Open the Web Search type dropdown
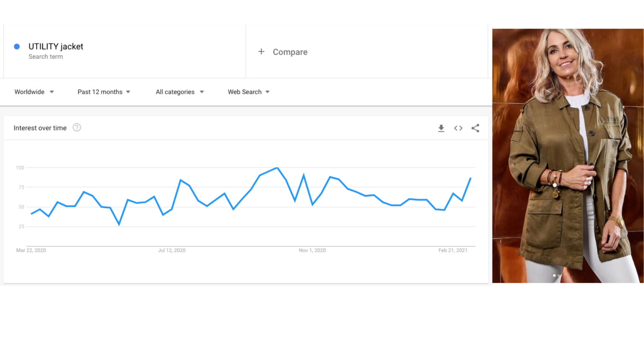The image size is (644, 362). pos(249,92)
